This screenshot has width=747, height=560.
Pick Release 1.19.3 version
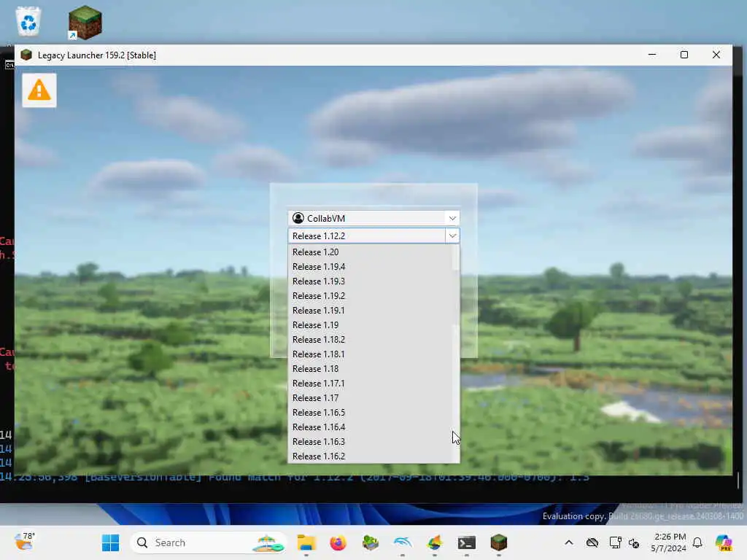[x=370, y=281]
